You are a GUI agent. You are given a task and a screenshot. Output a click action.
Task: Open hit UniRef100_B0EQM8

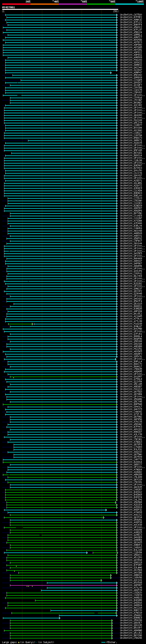131,601
